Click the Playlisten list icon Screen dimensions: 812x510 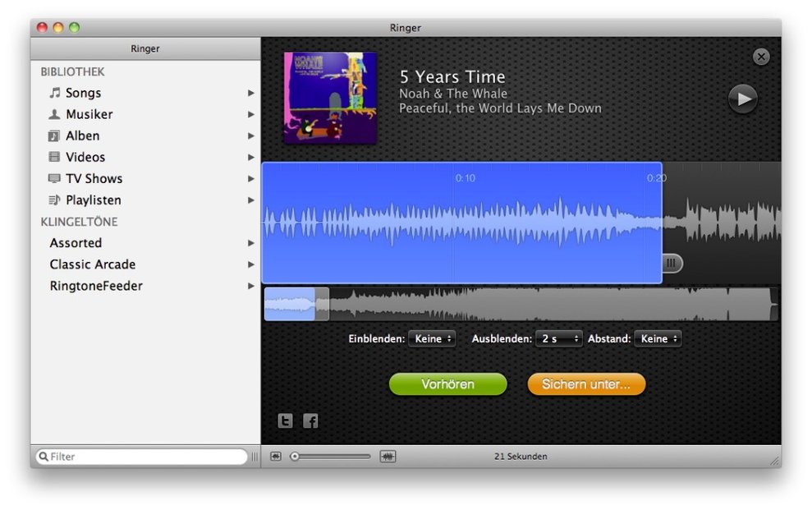point(54,200)
